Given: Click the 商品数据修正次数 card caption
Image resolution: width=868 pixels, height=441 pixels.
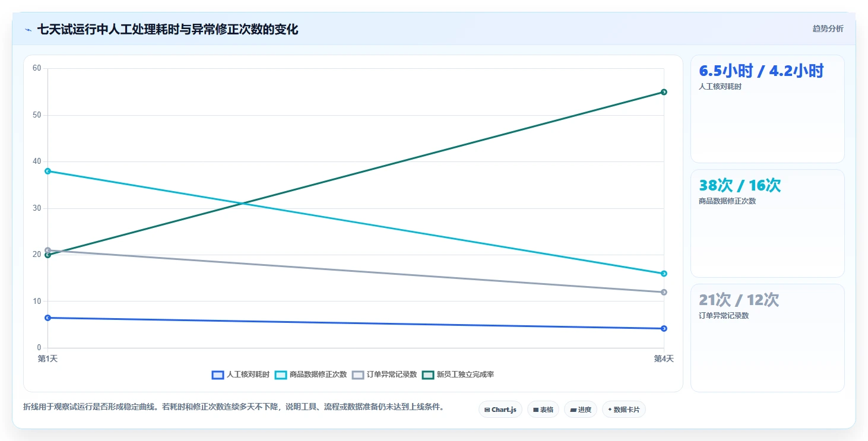Looking at the screenshot, I should click(727, 201).
